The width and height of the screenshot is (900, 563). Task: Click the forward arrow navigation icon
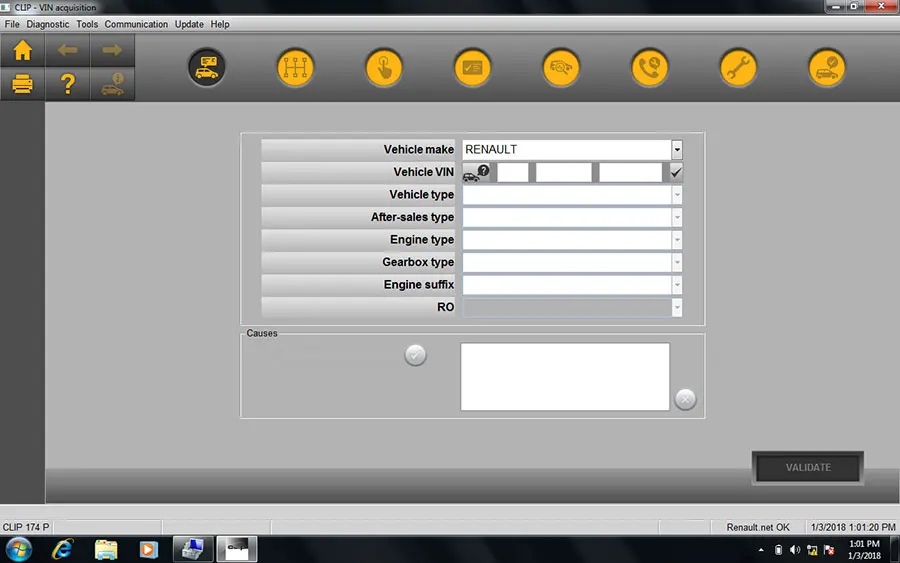coord(112,51)
